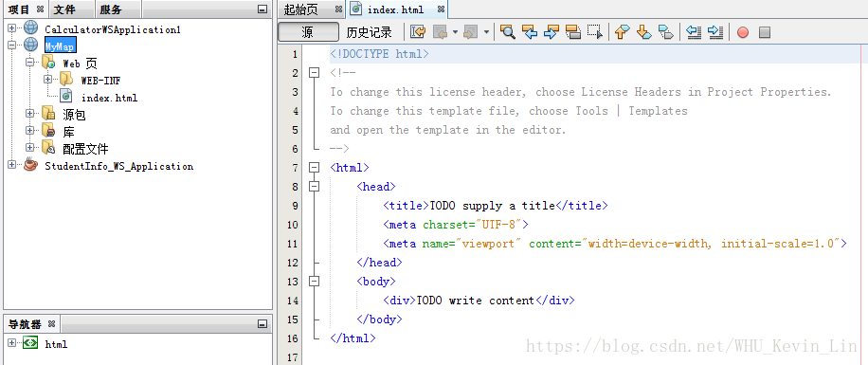868x365 pixels.
Task: Close the index.html editor tab
Action: 441,9
